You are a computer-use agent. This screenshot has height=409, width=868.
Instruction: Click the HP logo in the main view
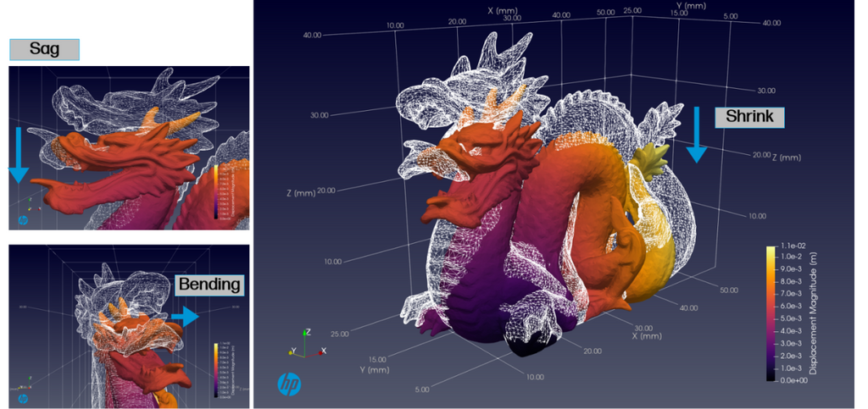tap(288, 383)
